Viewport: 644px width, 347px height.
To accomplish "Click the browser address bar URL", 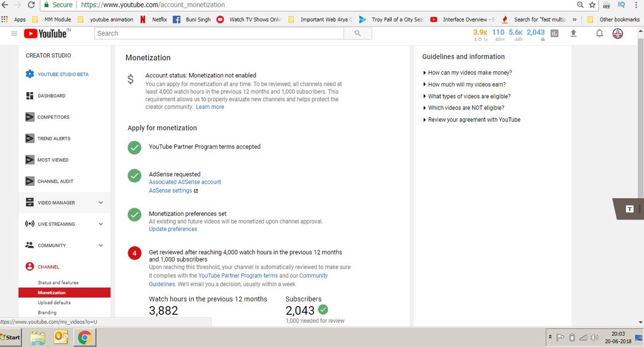I will click(153, 5).
